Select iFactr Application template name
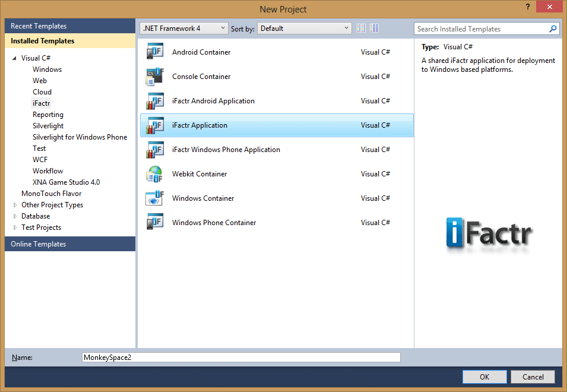The height and width of the screenshot is (392, 567). pos(199,125)
